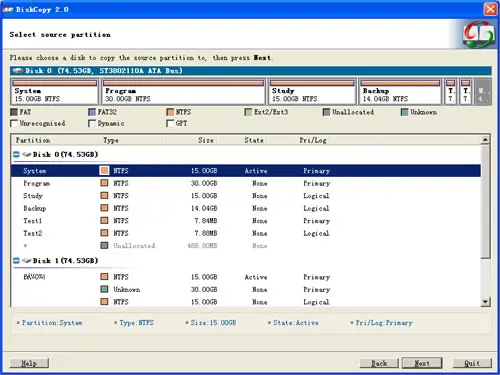
Task: Collapse the Disk 1 (74.53GB) tree node
Action: pyautogui.click(x=16, y=261)
